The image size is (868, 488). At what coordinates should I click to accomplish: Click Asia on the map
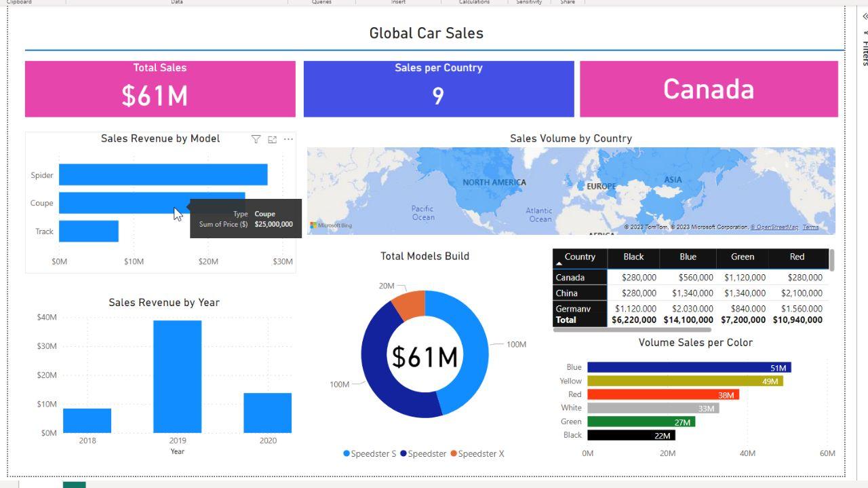[673, 180]
